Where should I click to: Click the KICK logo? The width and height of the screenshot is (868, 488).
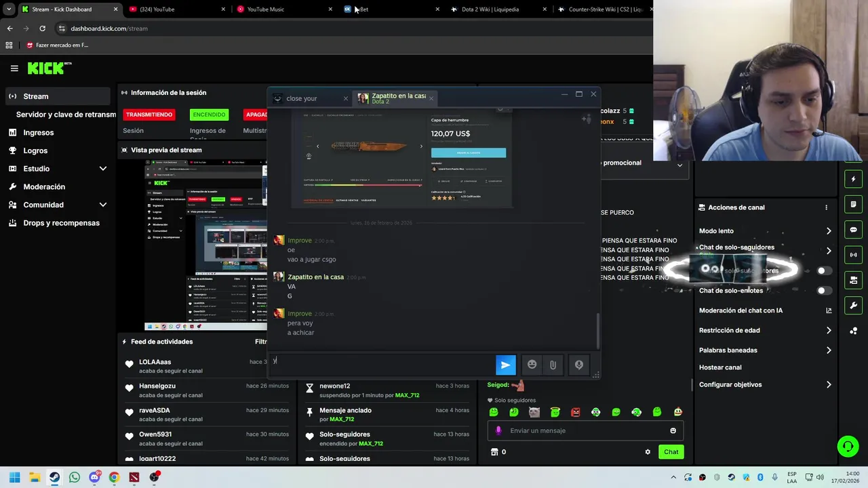click(x=49, y=68)
